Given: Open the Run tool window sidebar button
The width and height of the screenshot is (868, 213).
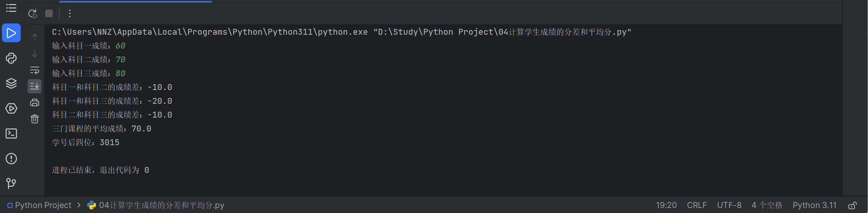Looking at the screenshot, I should pos(11,33).
